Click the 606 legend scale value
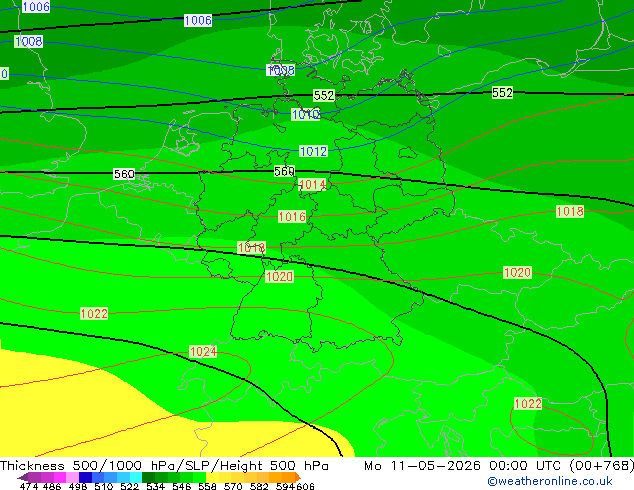Image resolution: width=634 pixels, height=490 pixels. [x=305, y=486]
